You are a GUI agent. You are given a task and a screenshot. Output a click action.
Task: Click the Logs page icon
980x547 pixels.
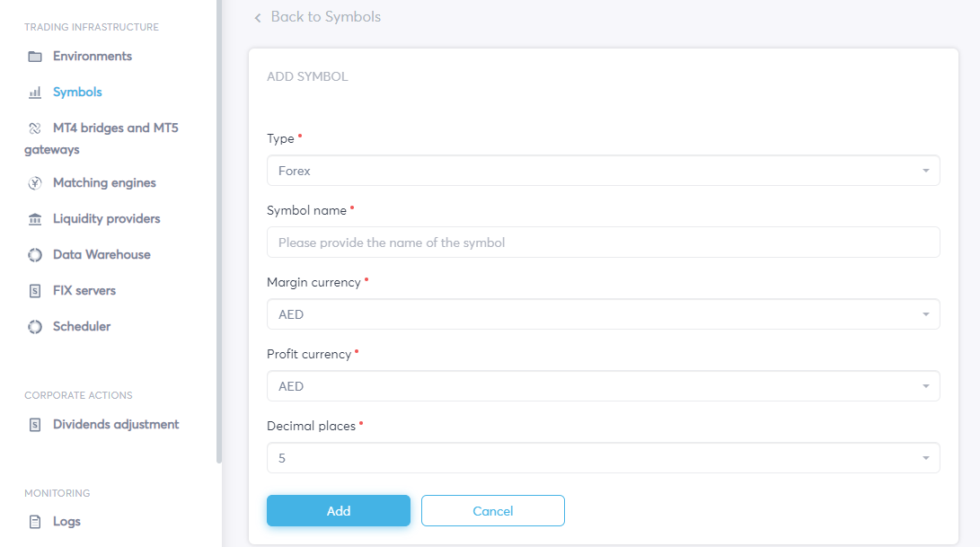35,522
